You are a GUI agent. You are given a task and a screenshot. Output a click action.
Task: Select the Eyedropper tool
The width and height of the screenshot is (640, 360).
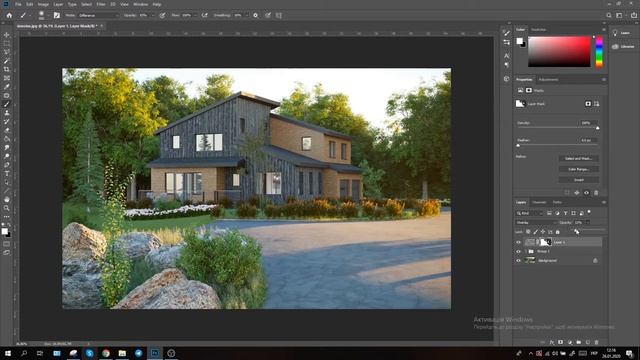pos(7,87)
